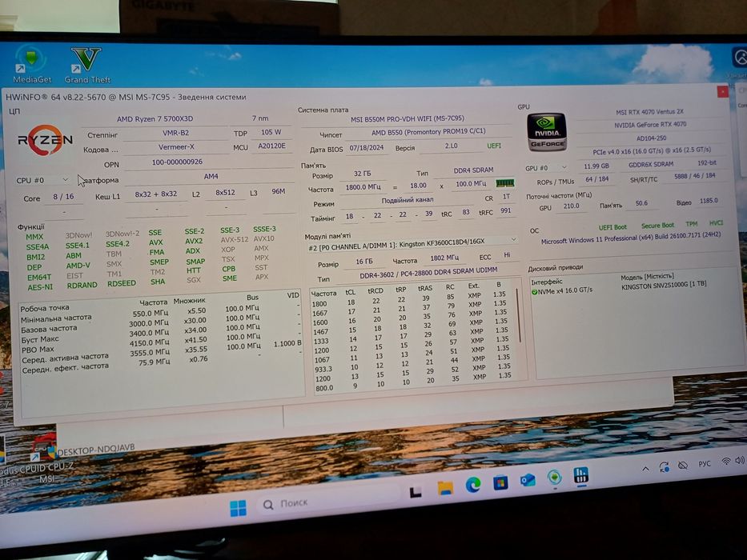This screenshot has height=560, width=747.
Task: Click the AMD Ryzen 7 5700X3D name
Action: (155, 118)
